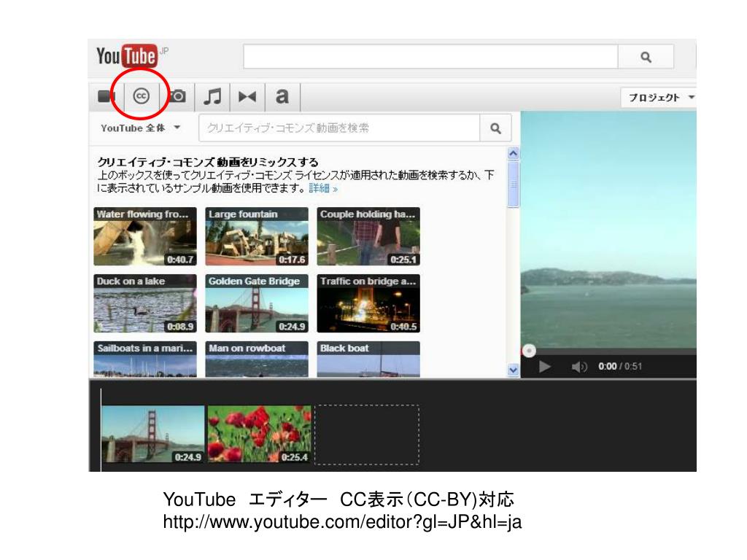This screenshot has width=747, height=560.
Task: Open the Creative Commons videos tab
Action: 142,96
